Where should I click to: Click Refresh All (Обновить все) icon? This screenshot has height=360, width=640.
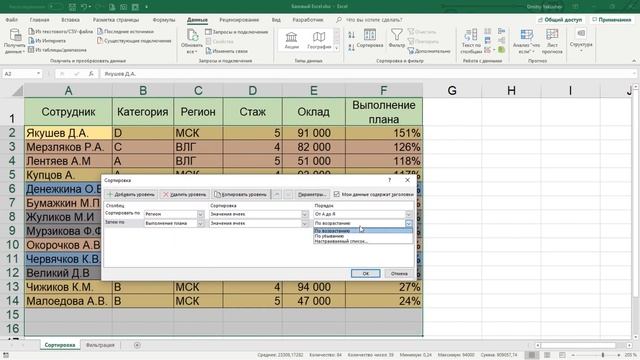[192, 35]
